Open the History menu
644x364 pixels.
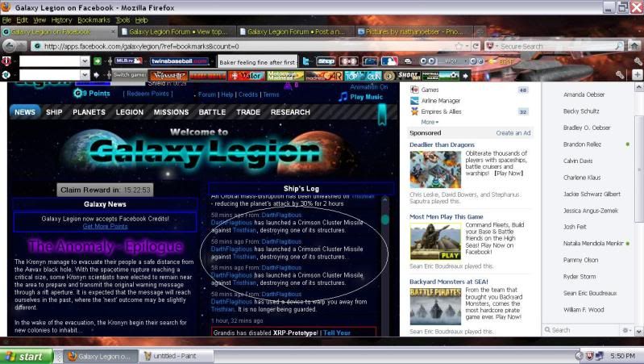tap(61, 19)
